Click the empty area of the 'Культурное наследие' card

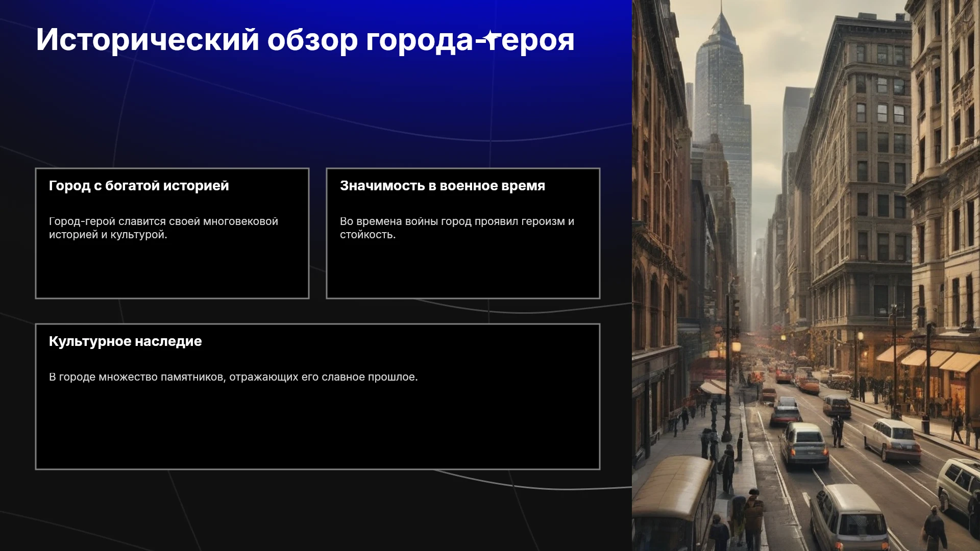point(317,429)
